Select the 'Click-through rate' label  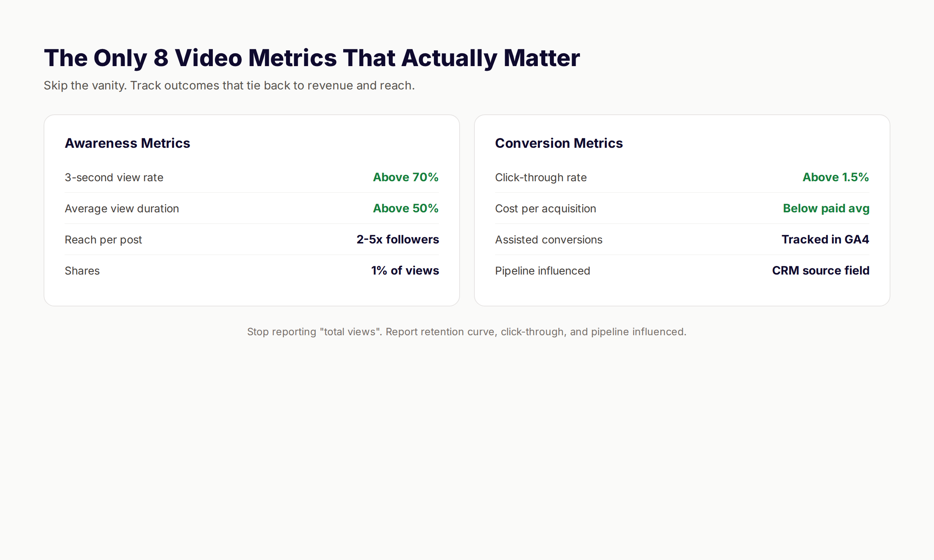(541, 177)
